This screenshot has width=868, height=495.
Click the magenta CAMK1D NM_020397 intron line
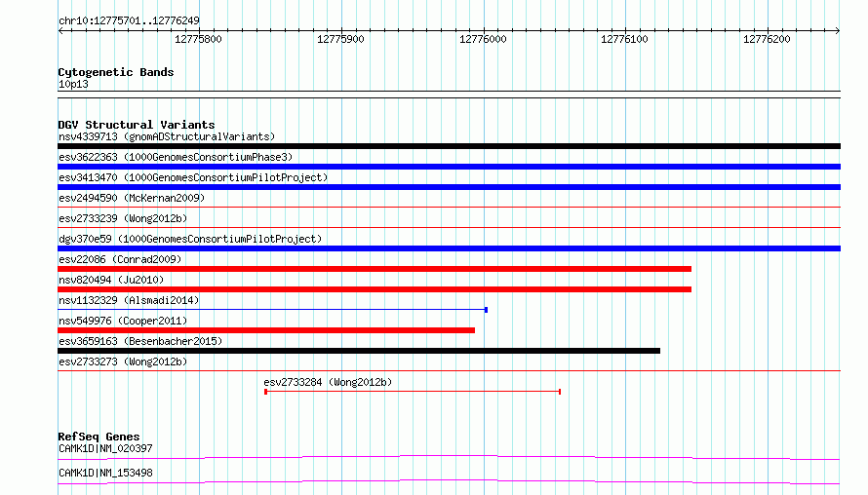point(449,457)
